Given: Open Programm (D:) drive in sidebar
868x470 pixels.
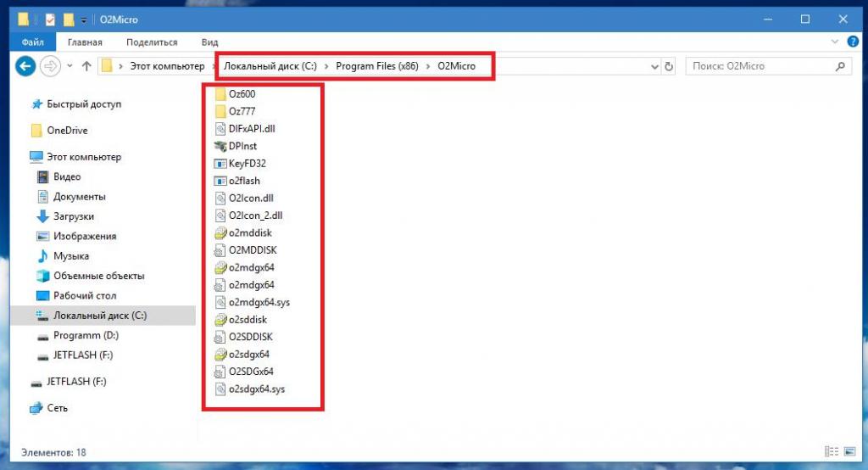Looking at the screenshot, I should point(86,335).
